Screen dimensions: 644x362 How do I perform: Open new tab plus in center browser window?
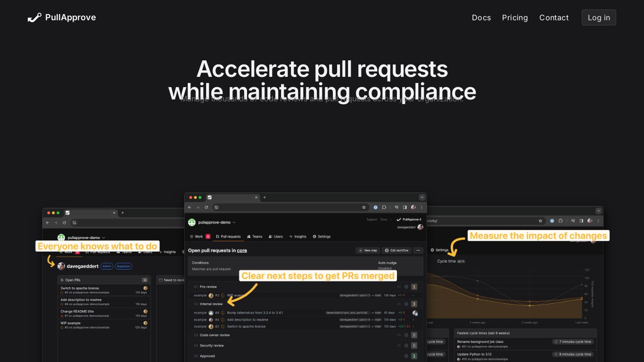pos(264,197)
